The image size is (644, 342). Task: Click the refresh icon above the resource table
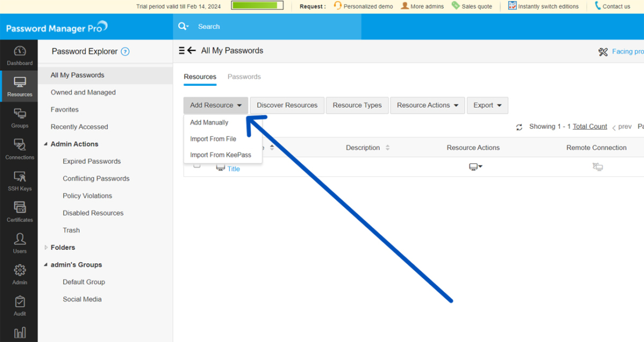coord(519,127)
